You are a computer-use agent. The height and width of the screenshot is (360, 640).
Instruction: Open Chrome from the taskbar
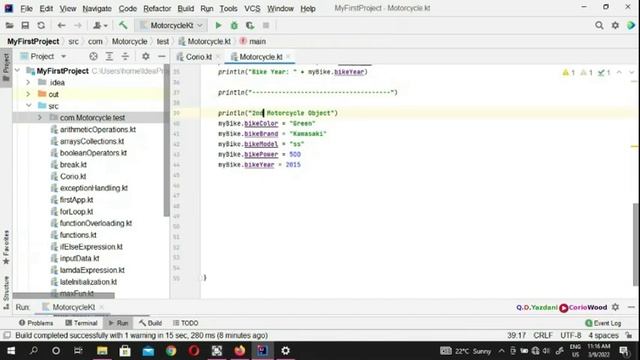[171, 351]
